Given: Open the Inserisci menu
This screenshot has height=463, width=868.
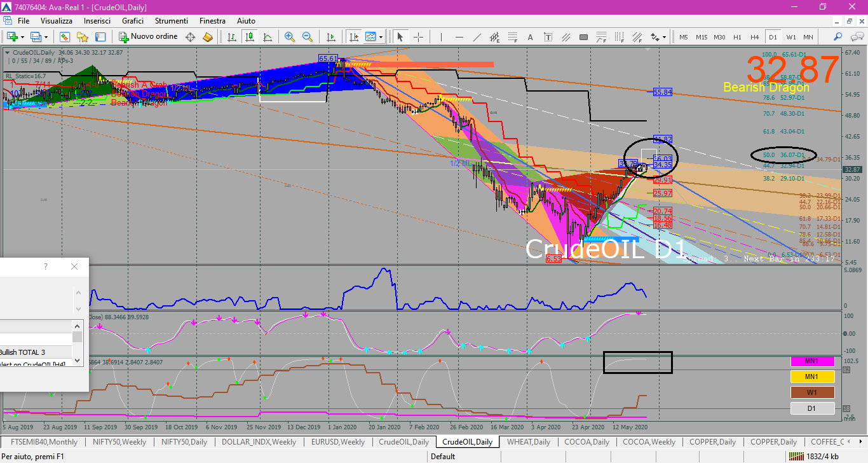Looking at the screenshot, I should click(x=97, y=21).
